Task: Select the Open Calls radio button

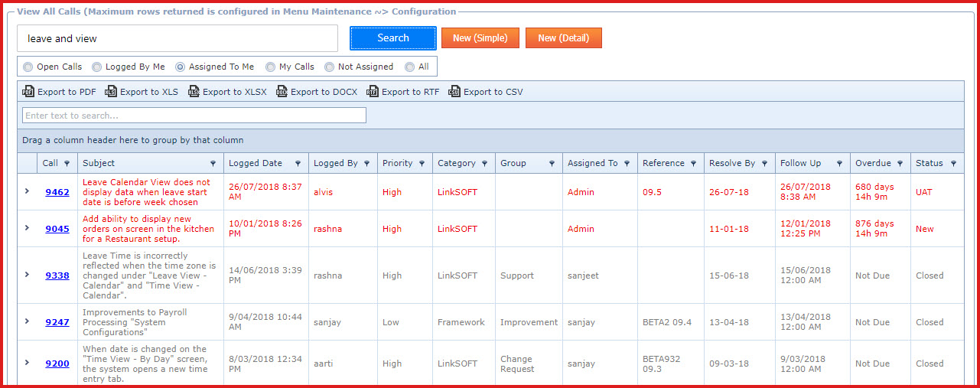Action: [28, 67]
